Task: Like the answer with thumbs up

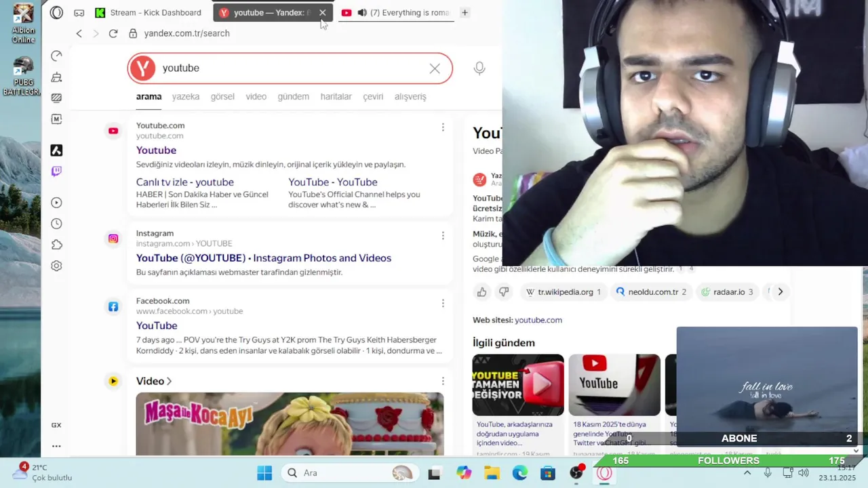Action: 481,291
